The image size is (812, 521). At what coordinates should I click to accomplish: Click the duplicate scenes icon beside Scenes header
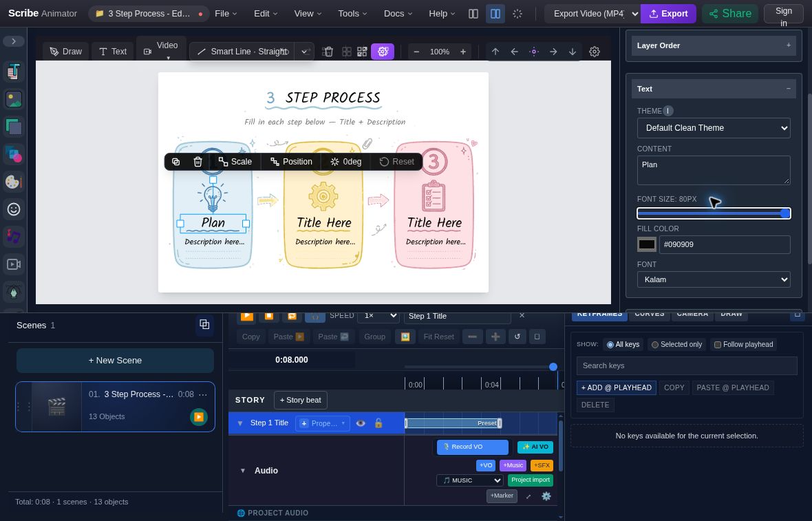(204, 325)
